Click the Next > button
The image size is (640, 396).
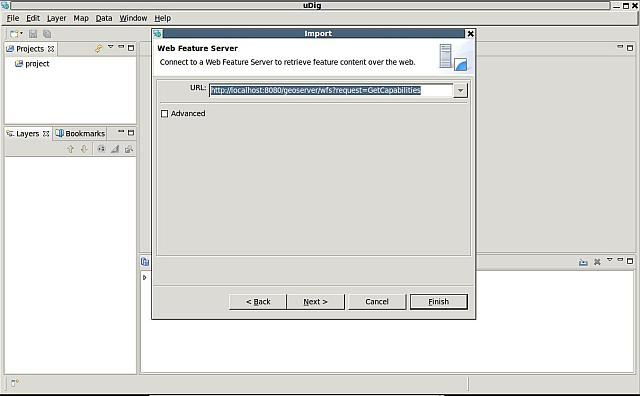pos(316,302)
